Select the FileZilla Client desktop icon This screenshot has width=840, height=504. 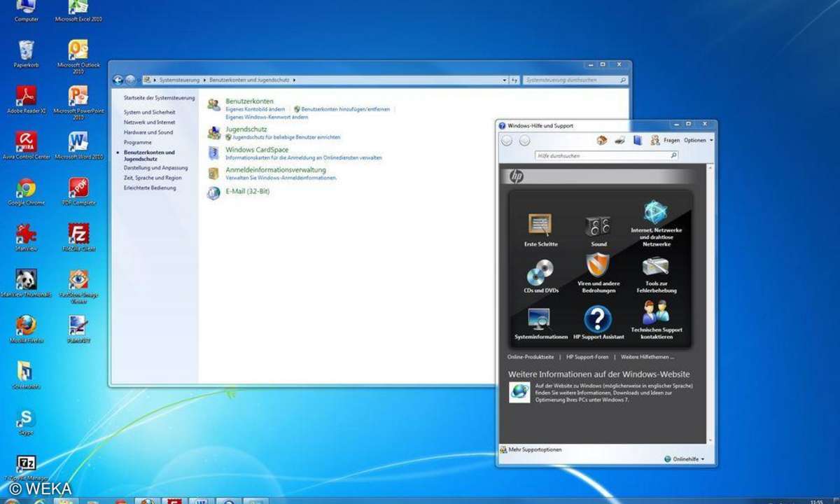pyautogui.click(x=78, y=233)
